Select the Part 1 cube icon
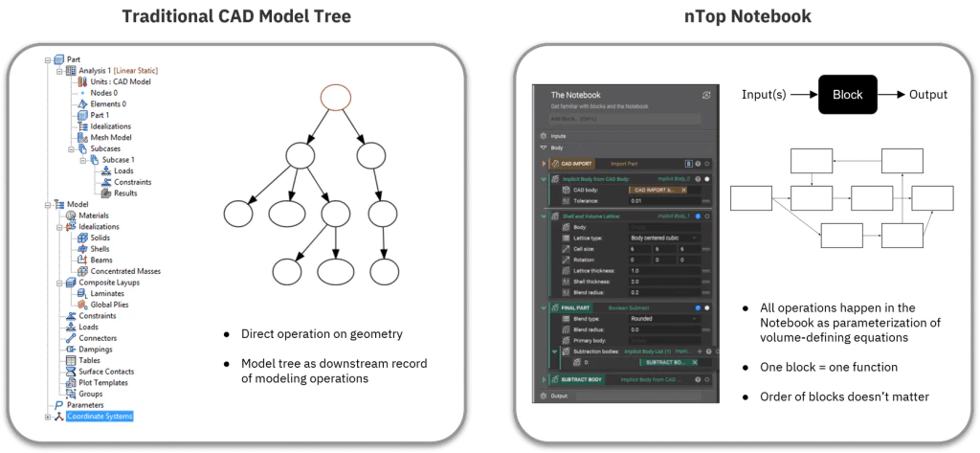Viewport: 980px width, 453px height. pos(82,115)
